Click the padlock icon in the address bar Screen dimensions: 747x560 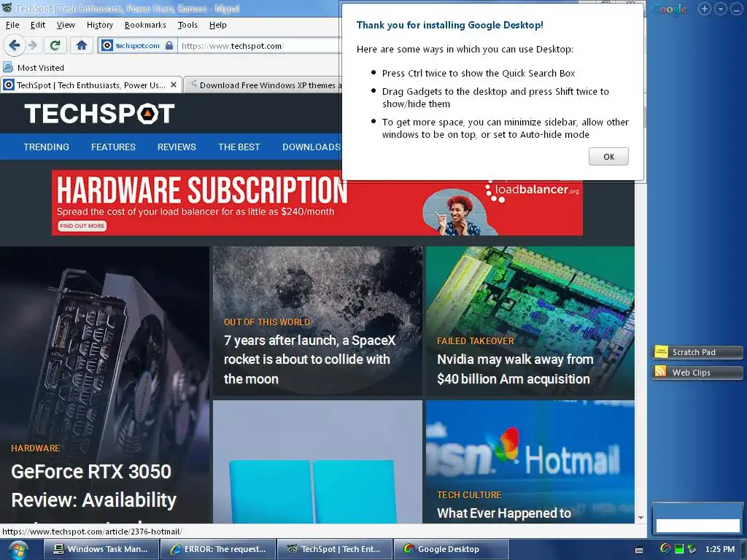click(x=169, y=45)
